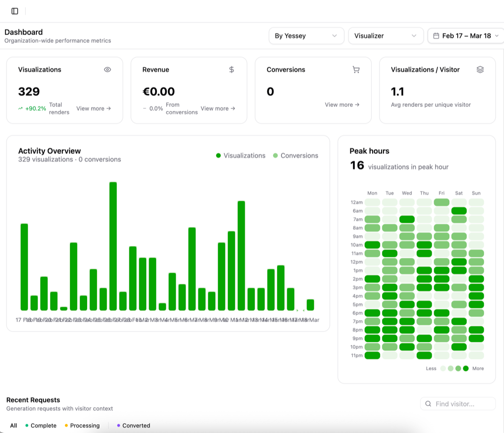Click the magnifier icon in Find visitor field
Image resolution: width=504 pixels, height=433 pixels.
click(x=428, y=404)
